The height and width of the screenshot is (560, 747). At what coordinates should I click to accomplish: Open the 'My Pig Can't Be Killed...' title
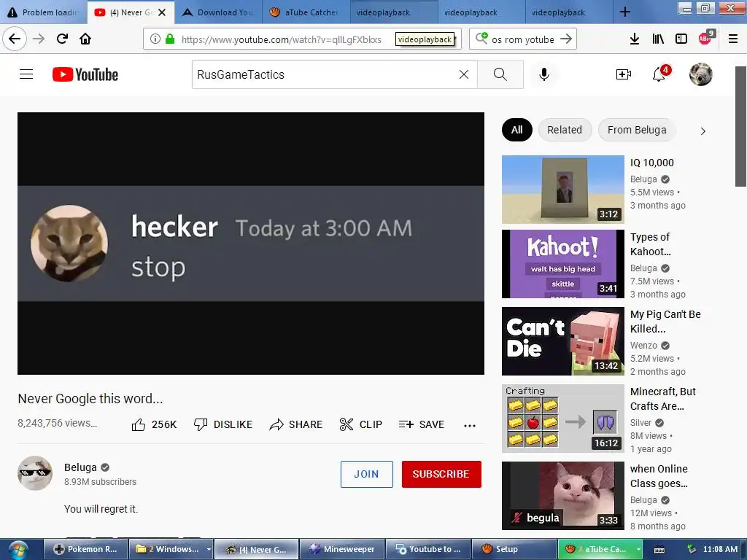(665, 322)
